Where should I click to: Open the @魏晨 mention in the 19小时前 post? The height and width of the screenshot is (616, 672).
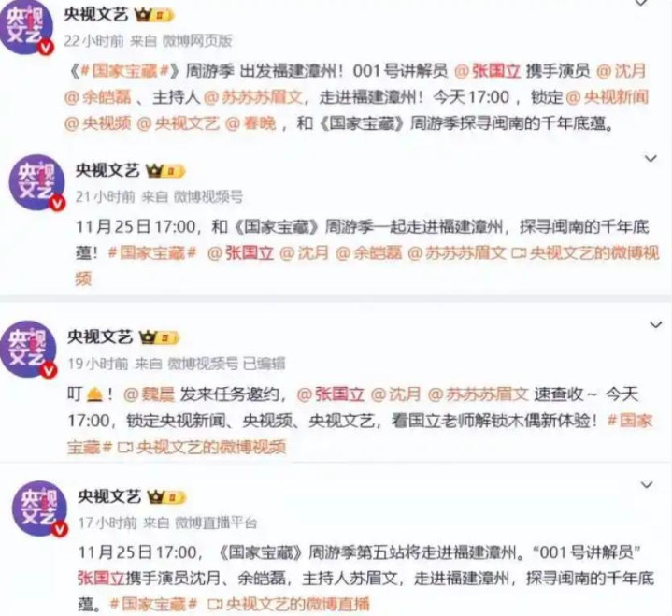pos(149,394)
